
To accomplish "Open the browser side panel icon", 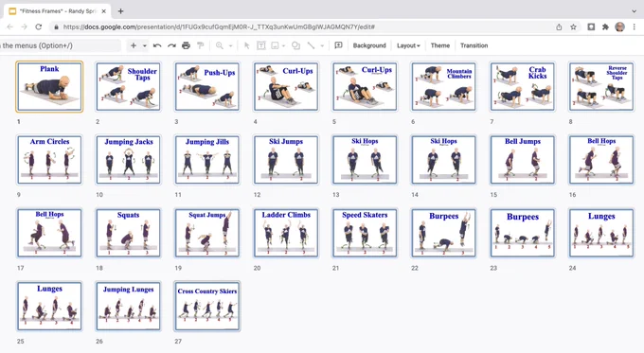I will (591, 27).
